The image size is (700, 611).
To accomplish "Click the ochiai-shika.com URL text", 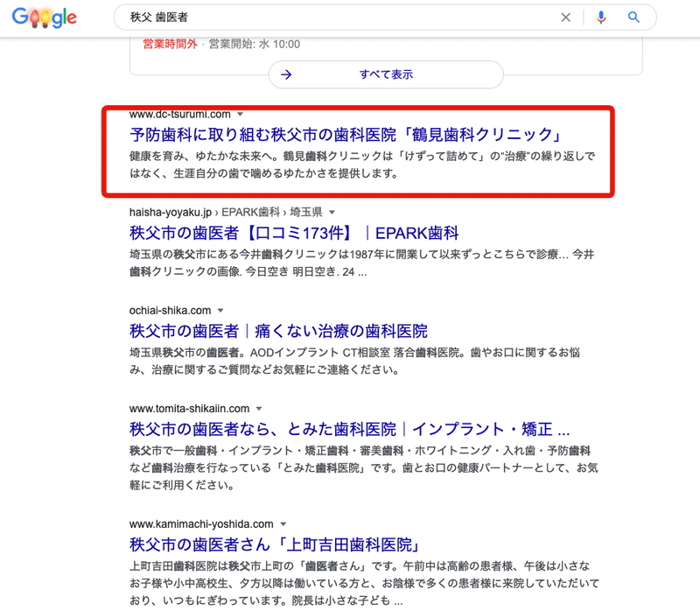I will (x=170, y=311).
